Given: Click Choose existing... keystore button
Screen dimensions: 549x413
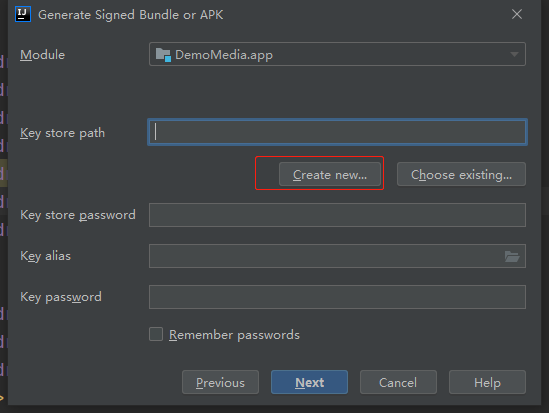Looking at the screenshot, I should (461, 174).
